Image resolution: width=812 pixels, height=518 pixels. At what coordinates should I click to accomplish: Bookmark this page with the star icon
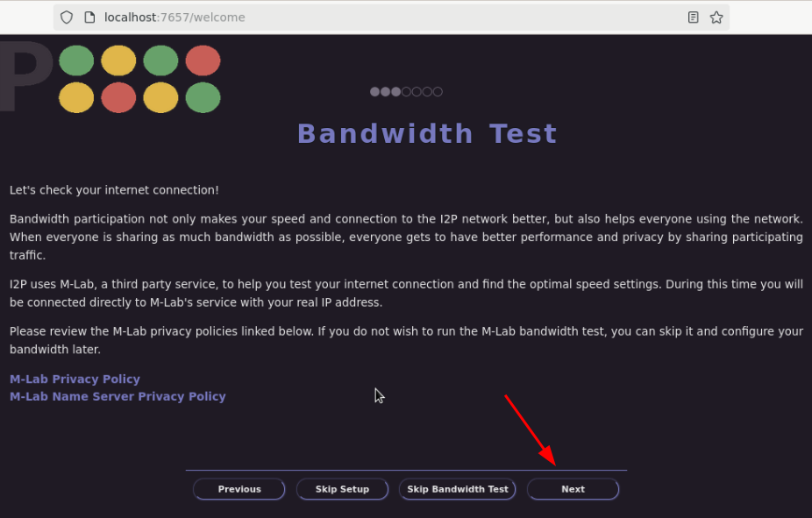[716, 17]
